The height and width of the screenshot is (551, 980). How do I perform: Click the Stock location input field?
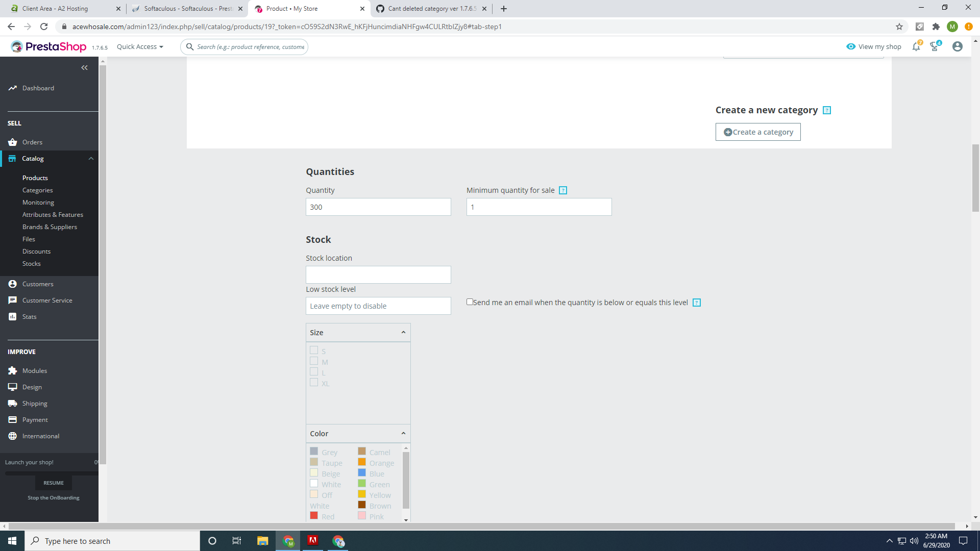point(378,274)
